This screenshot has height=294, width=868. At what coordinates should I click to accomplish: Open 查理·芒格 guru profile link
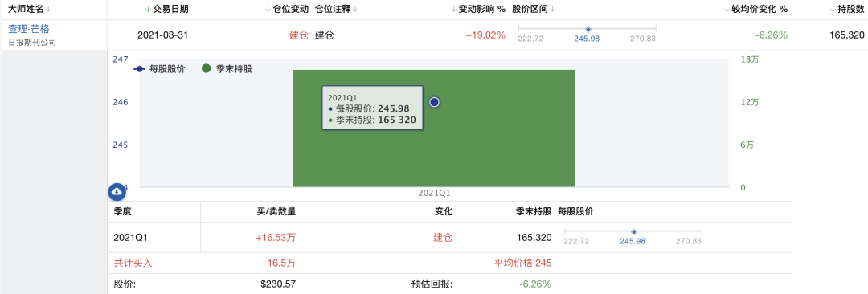(29, 30)
